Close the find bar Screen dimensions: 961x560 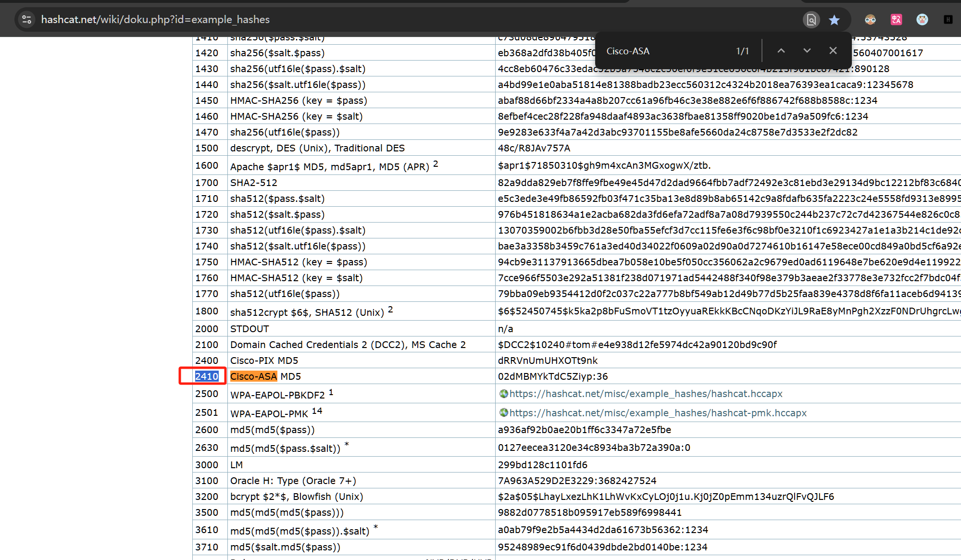coord(833,51)
